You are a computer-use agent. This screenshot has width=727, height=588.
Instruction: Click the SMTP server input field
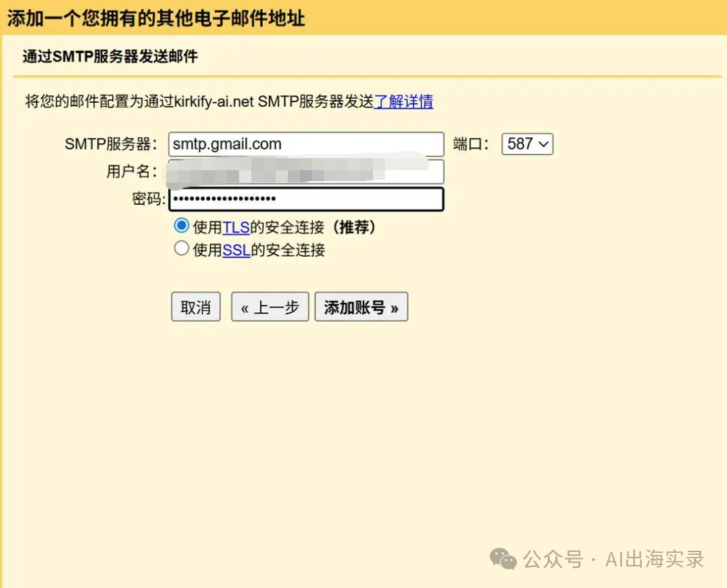click(305, 143)
